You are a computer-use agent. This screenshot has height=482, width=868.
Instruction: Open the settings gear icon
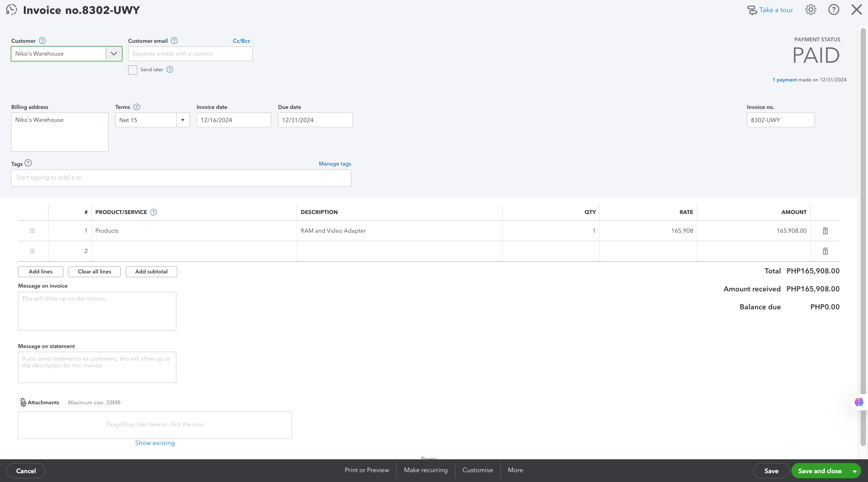[811, 10]
